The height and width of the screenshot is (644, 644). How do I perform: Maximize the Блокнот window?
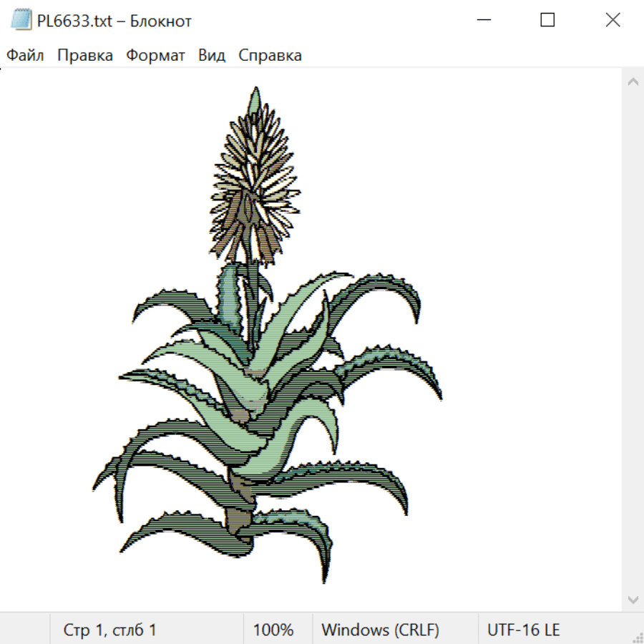click(547, 20)
